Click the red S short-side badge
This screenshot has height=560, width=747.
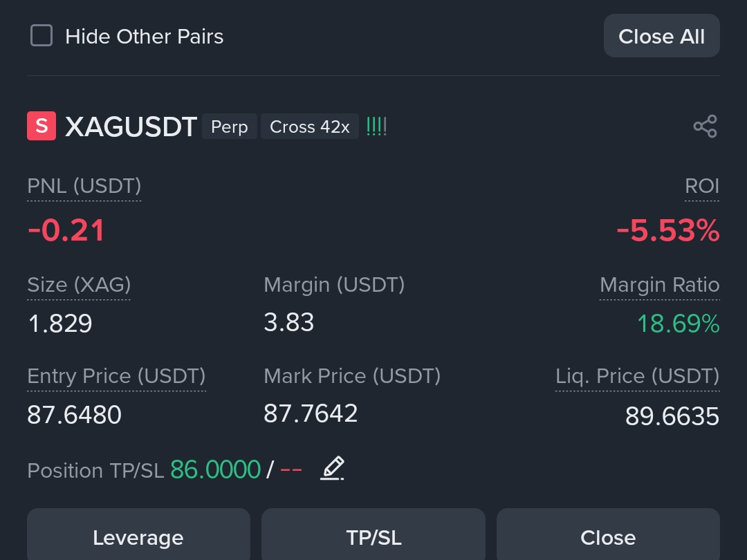(41, 126)
